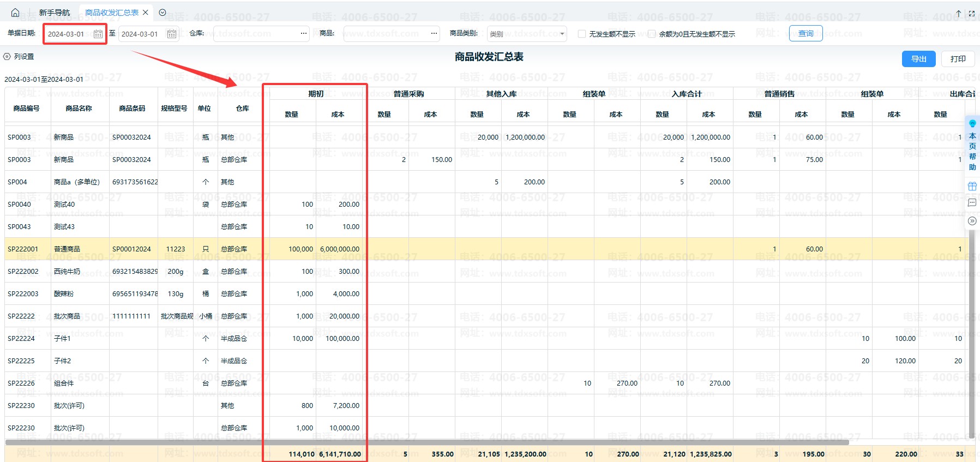Open the tab list circled chevron menu
Screen dimensions: 980x462
(163, 13)
